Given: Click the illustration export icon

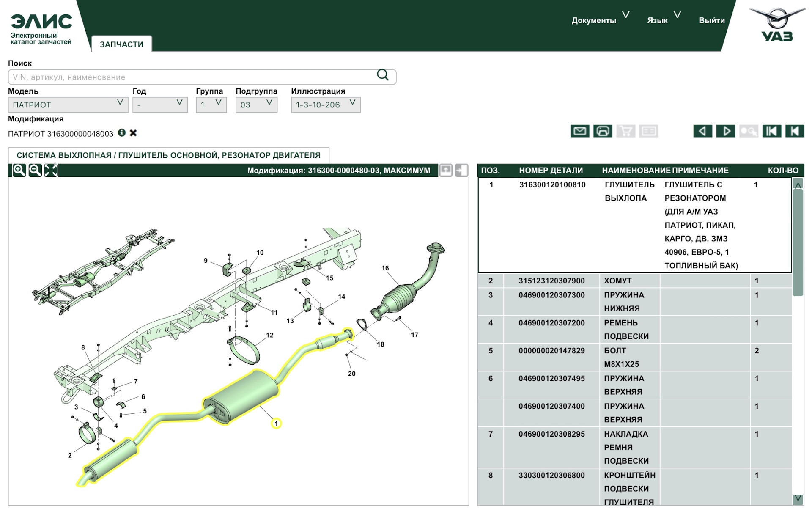Looking at the screenshot, I should click(446, 170).
